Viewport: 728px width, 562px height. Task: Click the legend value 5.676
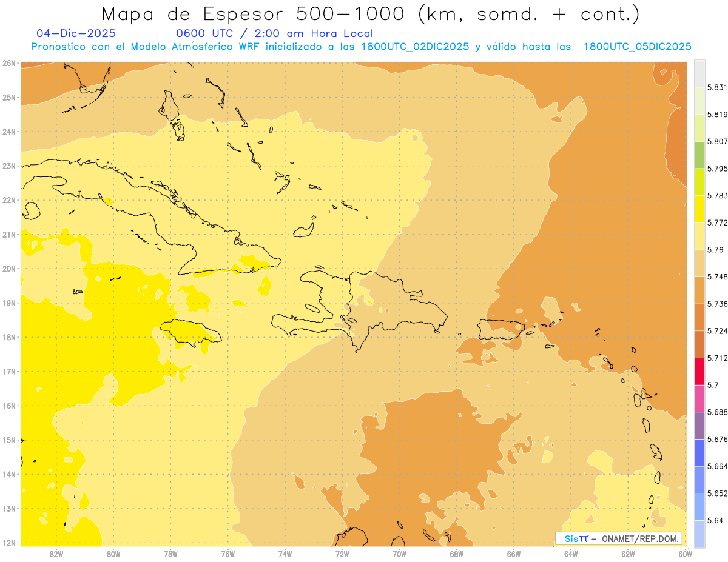[x=718, y=439]
